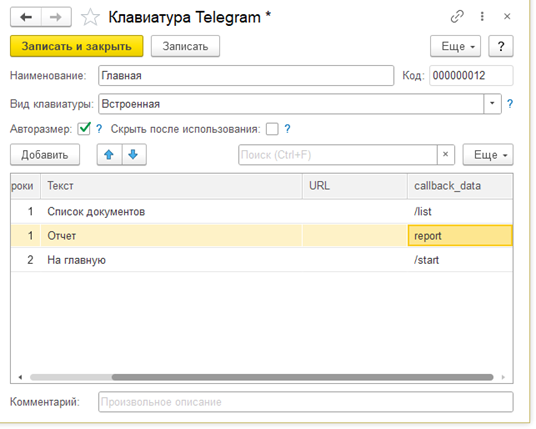The image size is (536, 429).
Task: Show hint next to Авторазмер checkbox
Action: pyautogui.click(x=99, y=129)
